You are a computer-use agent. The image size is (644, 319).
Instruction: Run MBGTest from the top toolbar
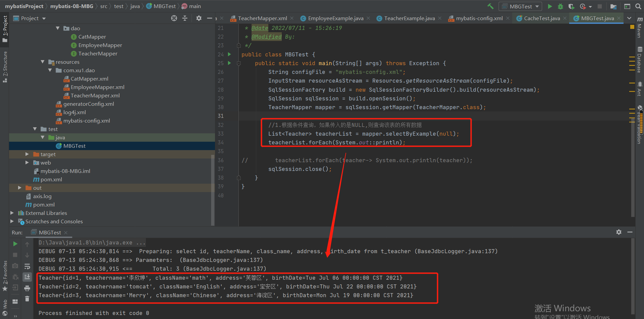click(x=550, y=6)
